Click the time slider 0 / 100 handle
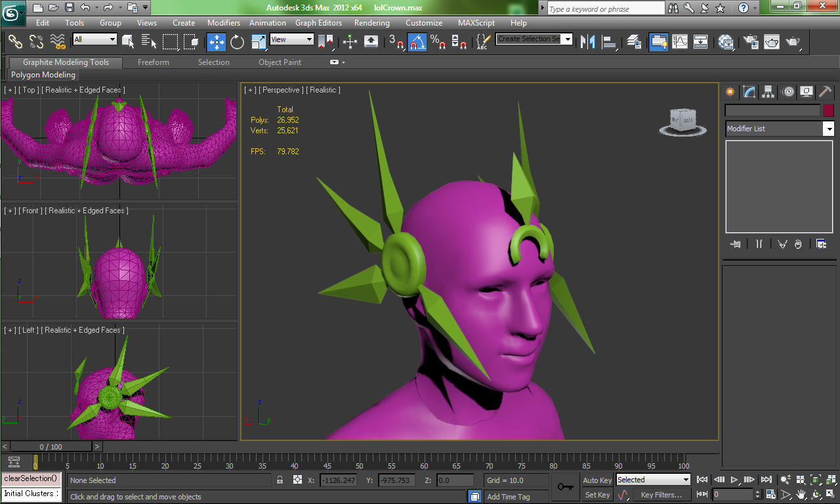840x504 pixels. tap(51, 447)
